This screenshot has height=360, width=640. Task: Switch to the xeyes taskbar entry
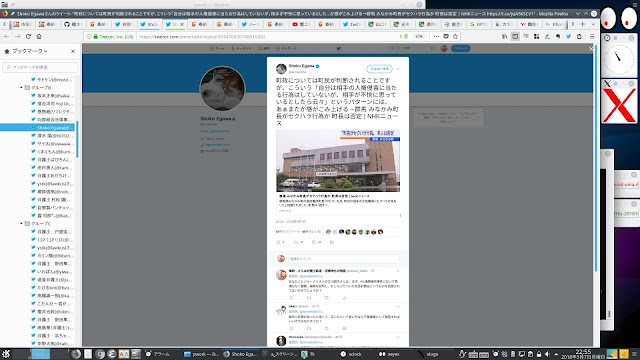tap(389, 354)
